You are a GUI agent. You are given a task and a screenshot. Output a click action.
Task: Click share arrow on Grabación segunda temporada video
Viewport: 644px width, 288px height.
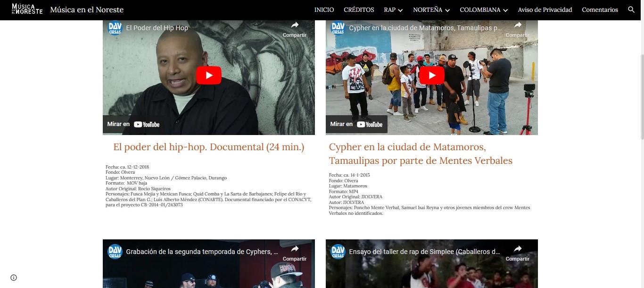(x=295, y=249)
